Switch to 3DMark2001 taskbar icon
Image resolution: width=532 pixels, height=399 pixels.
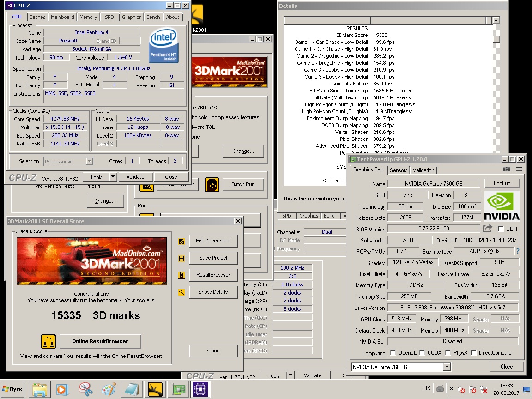(x=155, y=389)
